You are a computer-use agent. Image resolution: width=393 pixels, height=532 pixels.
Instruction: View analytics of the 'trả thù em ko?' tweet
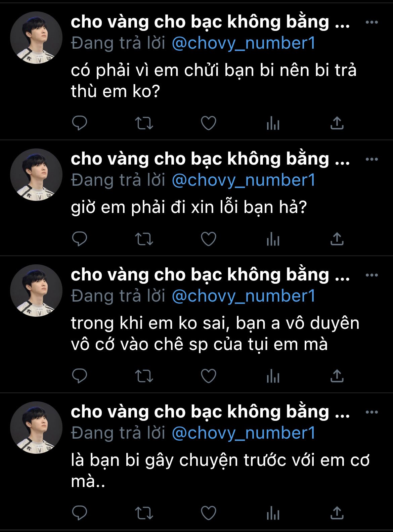click(x=273, y=123)
